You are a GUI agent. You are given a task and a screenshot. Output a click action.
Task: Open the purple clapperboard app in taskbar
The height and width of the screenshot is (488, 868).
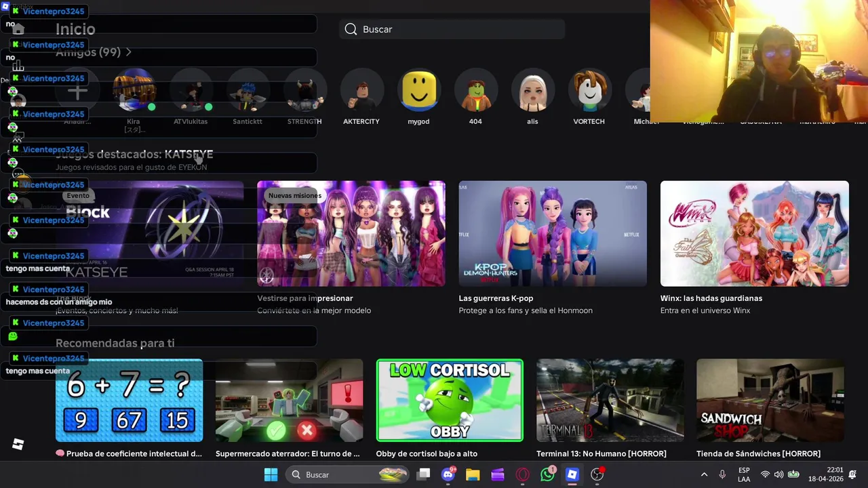click(x=498, y=474)
